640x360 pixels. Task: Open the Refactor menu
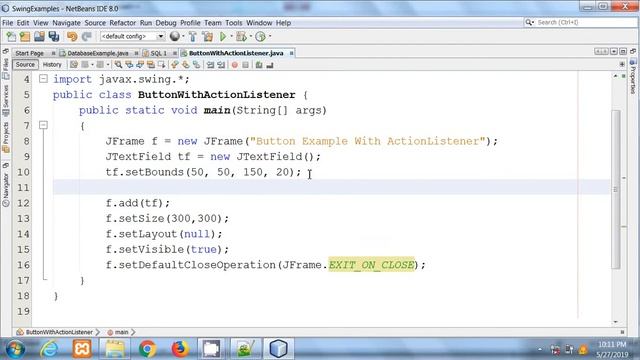point(122,23)
